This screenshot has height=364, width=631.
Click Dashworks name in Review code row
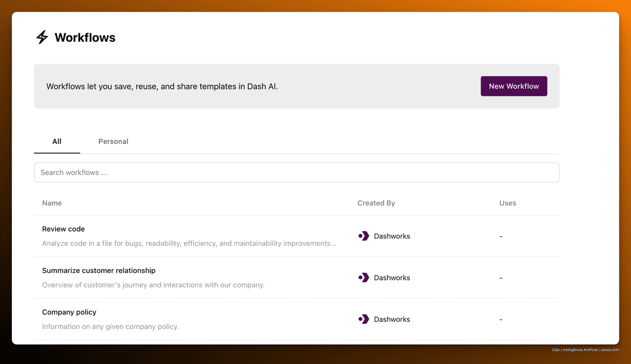click(392, 236)
